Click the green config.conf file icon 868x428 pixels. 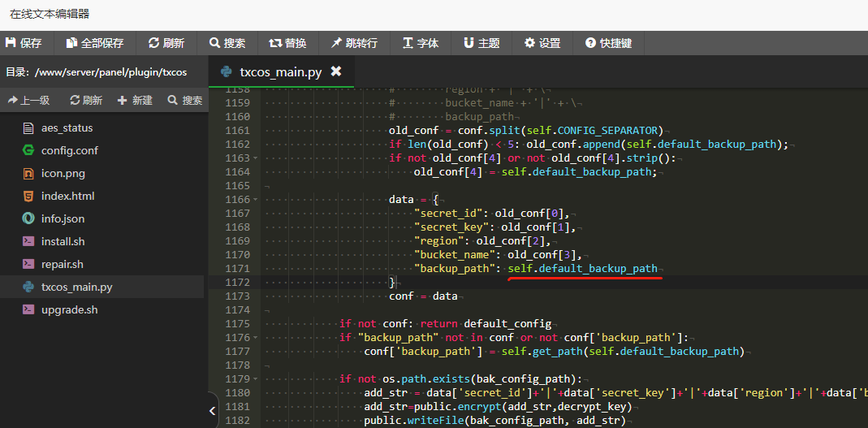(28, 150)
